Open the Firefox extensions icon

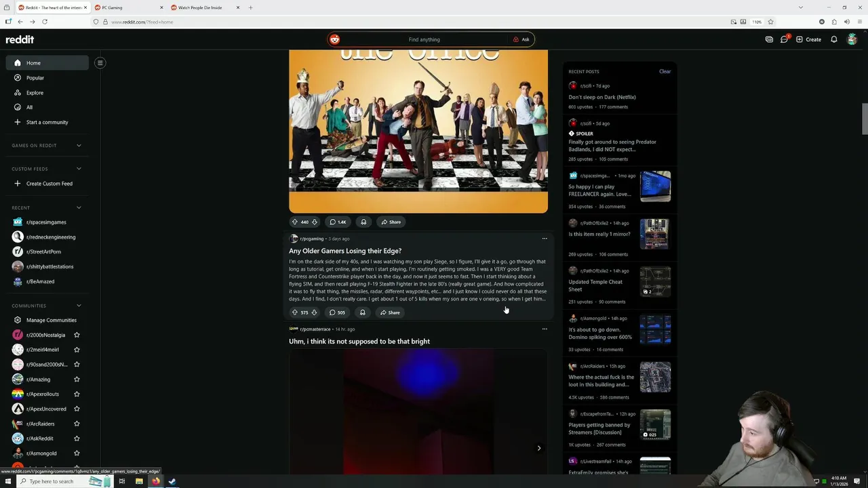[x=834, y=22]
